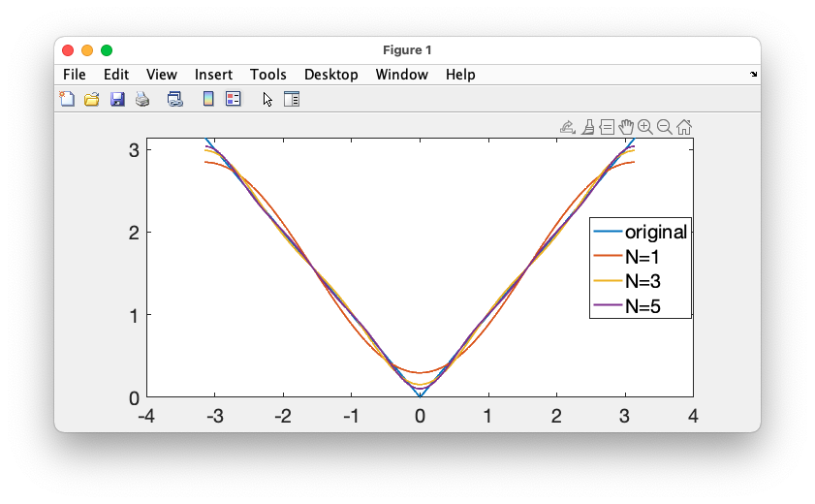
Task: Select the pan hand tool
Action: (x=626, y=127)
